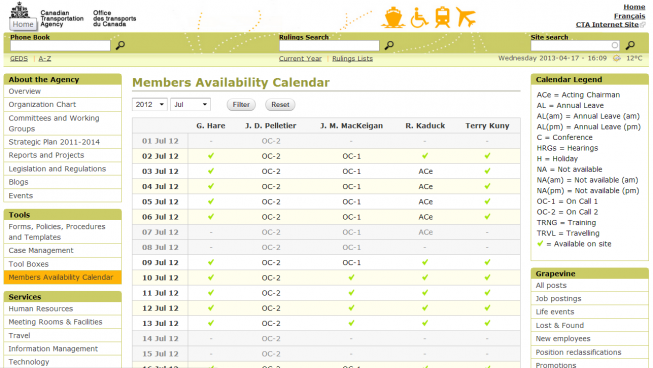
Task: Open Members Availability Calendar menu item
Action: pyautogui.click(x=62, y=277)
